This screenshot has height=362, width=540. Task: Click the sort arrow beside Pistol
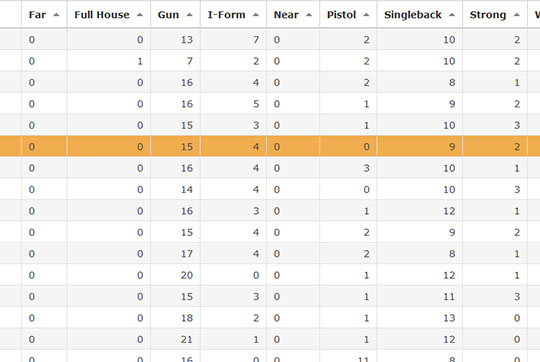pyautogui.click(x=366, y=15)
